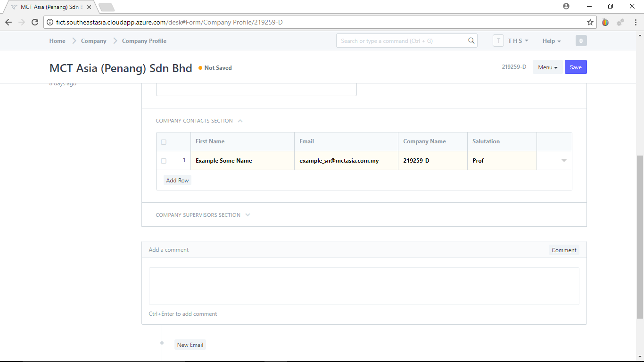Click the example_sn@mctasia.com.my cell
The height and width of the screenshot is (362, 644).
click(x=347, y=161)
